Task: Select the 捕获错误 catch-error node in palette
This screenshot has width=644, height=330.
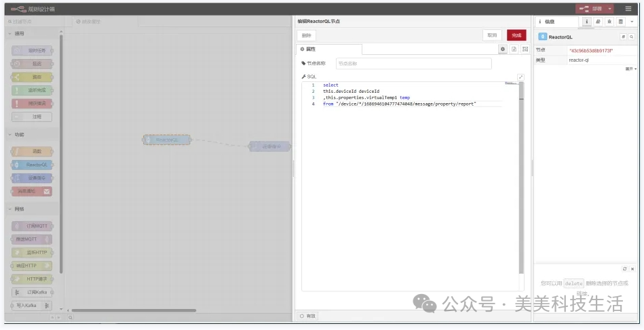Action: 32,103
